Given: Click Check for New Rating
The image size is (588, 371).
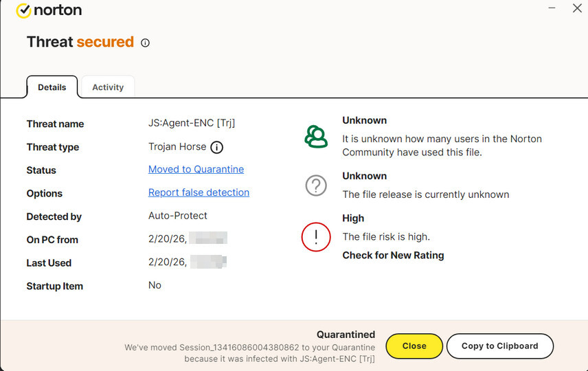Looking at the screenshot, I should coord(393,256).
